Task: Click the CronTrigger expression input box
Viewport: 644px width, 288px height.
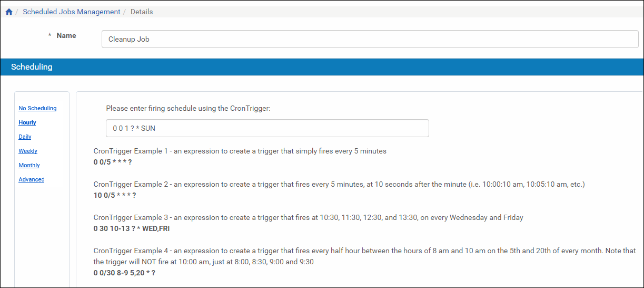Action: point(267,128)
